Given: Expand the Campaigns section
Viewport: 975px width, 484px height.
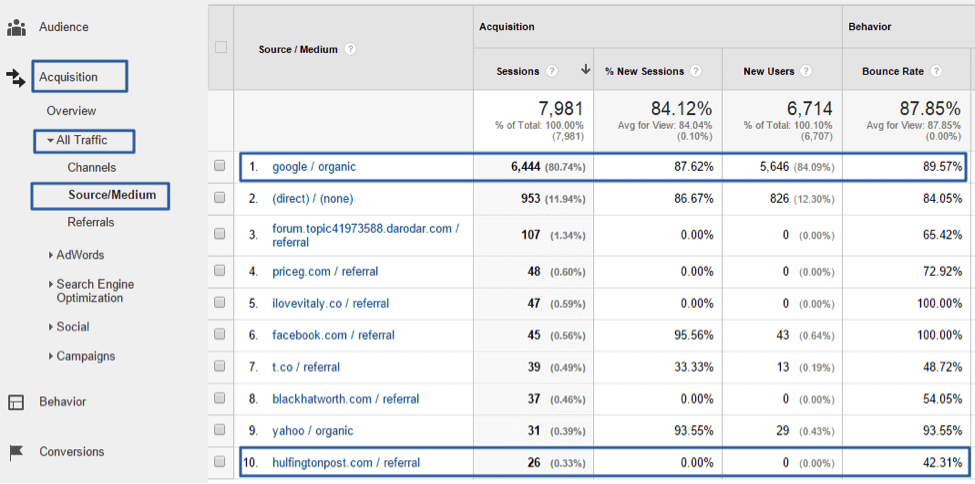Looking at the screenshot, I should coord(50,356).
